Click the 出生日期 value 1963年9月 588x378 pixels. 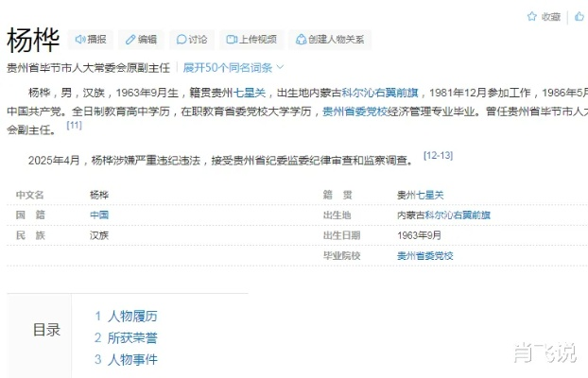coord(419,235)
